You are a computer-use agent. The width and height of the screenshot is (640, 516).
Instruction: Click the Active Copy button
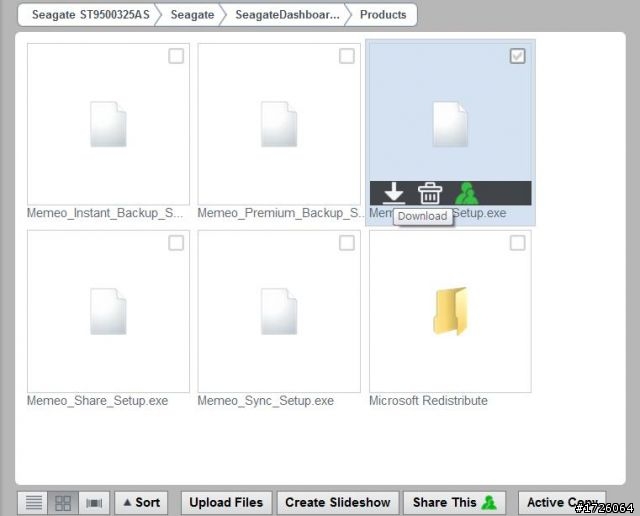point(562,503)
